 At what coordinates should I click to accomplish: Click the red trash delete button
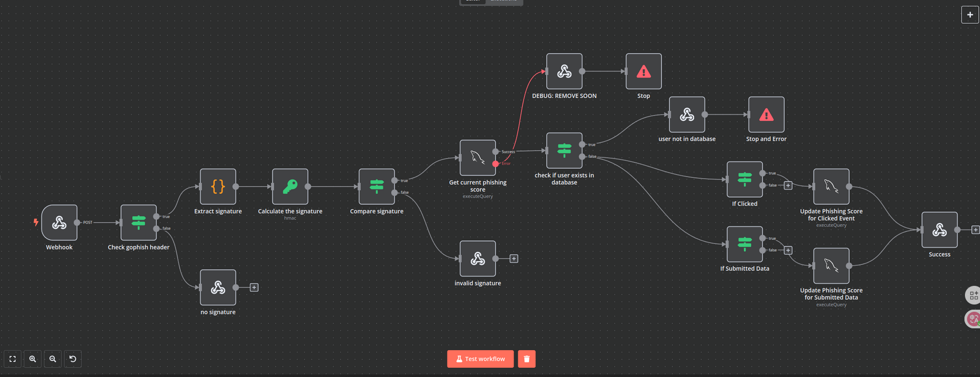[527, 359]
